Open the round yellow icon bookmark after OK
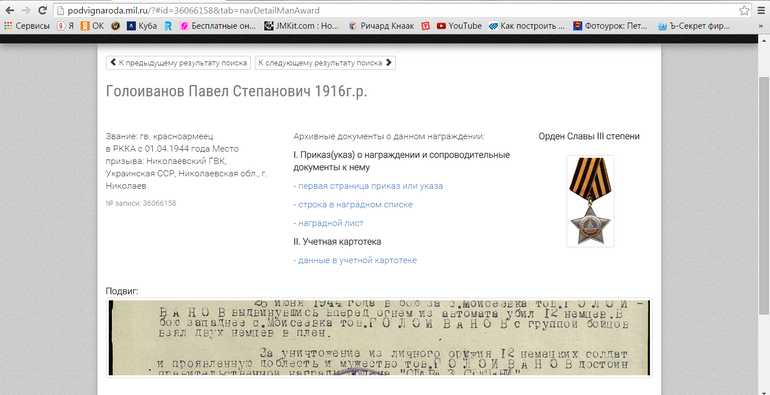This screenshot has width=770, height=395. click(x=115, y=26)
